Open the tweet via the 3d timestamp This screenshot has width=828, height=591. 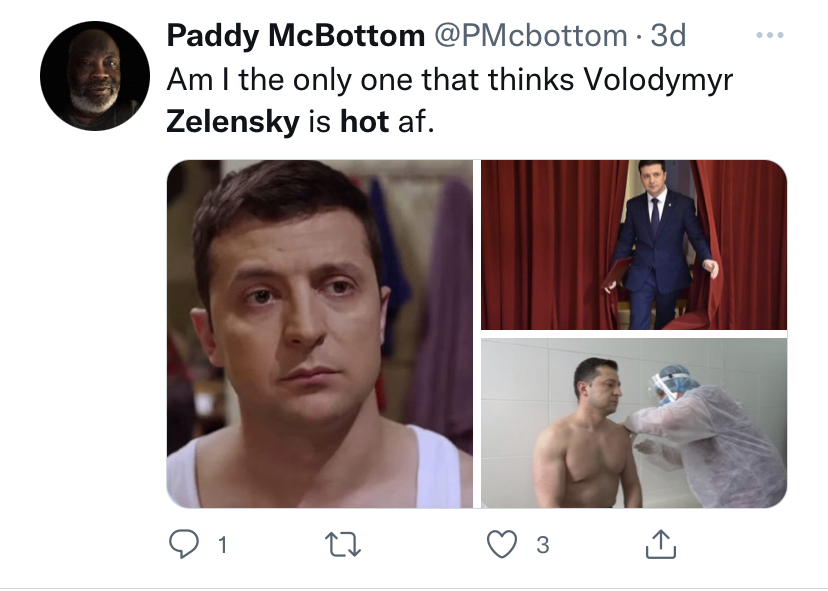(x=669, y=37)
